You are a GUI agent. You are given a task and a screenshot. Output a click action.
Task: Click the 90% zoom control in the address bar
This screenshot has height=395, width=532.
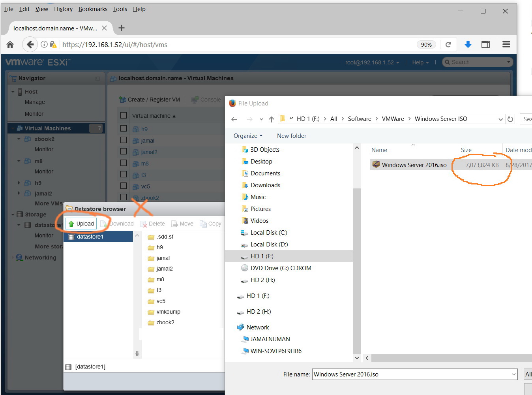(426, 44)
